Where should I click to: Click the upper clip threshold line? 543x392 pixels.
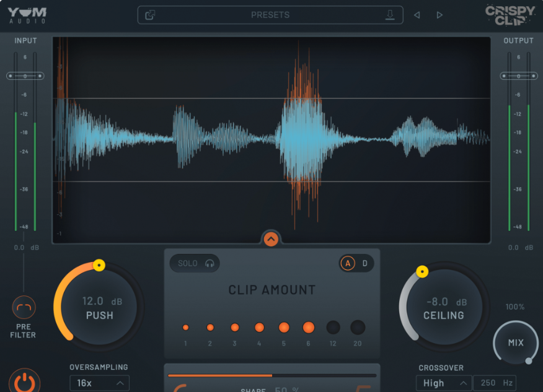271,98
